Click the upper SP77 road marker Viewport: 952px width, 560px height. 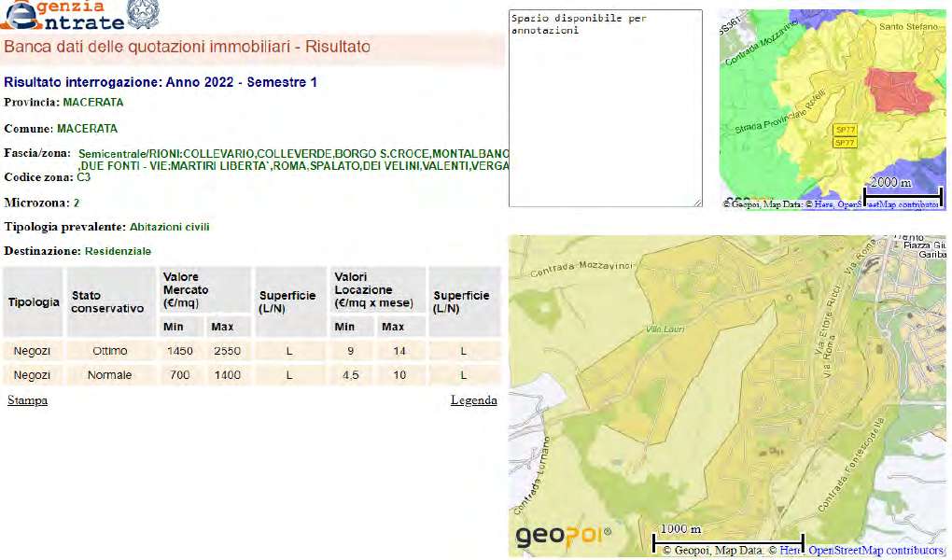click(x=844, y=128)
